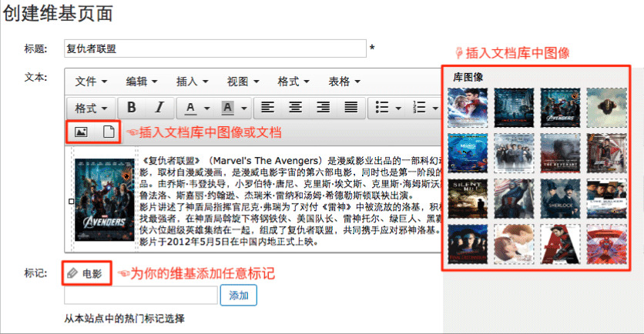The image size is (644, 334).
Task: Focus the 标题 input with 复仇者联盟
Action: [215, 48]
